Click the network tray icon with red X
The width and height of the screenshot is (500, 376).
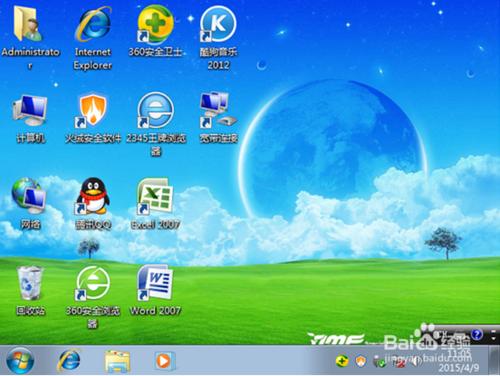398,362
